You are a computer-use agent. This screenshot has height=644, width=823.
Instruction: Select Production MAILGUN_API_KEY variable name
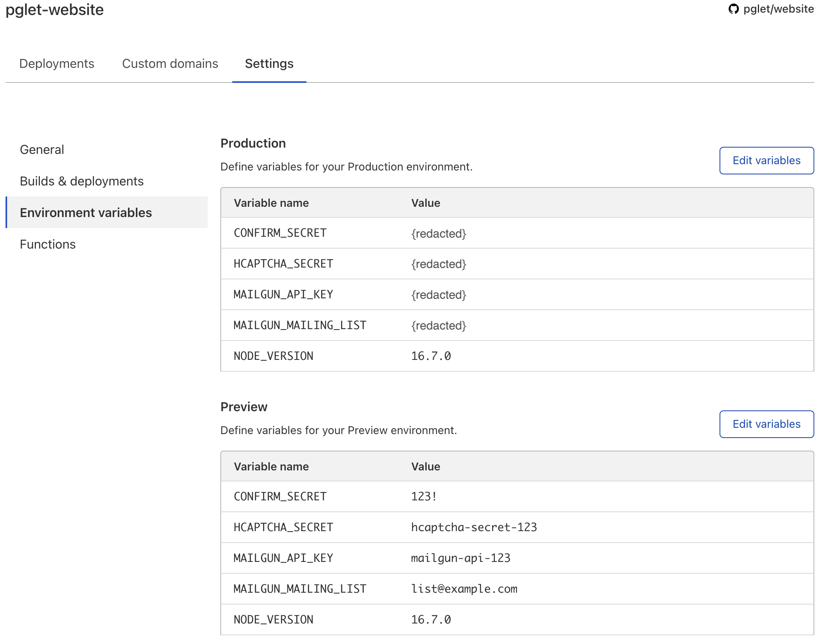pos(284,295)
